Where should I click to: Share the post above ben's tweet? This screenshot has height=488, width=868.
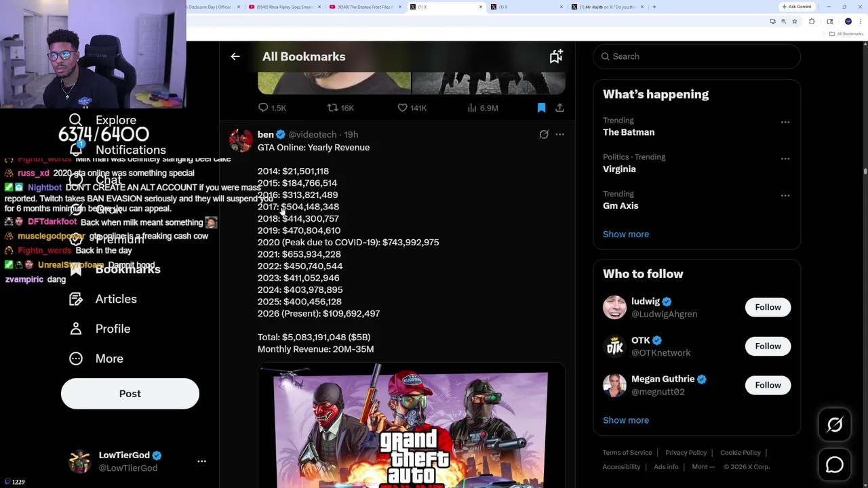tap(559, 108)
